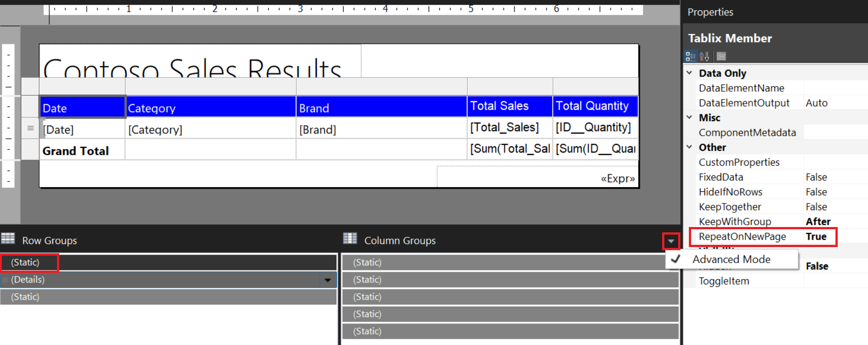Click the DataElementName value field
Screen dimensions: 868x345
pos(835,88)
